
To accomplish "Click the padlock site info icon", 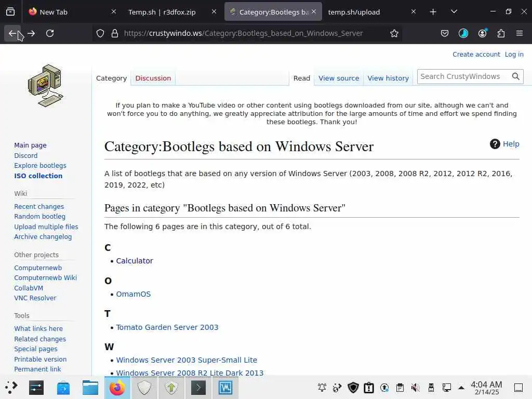I will (115, 33).
